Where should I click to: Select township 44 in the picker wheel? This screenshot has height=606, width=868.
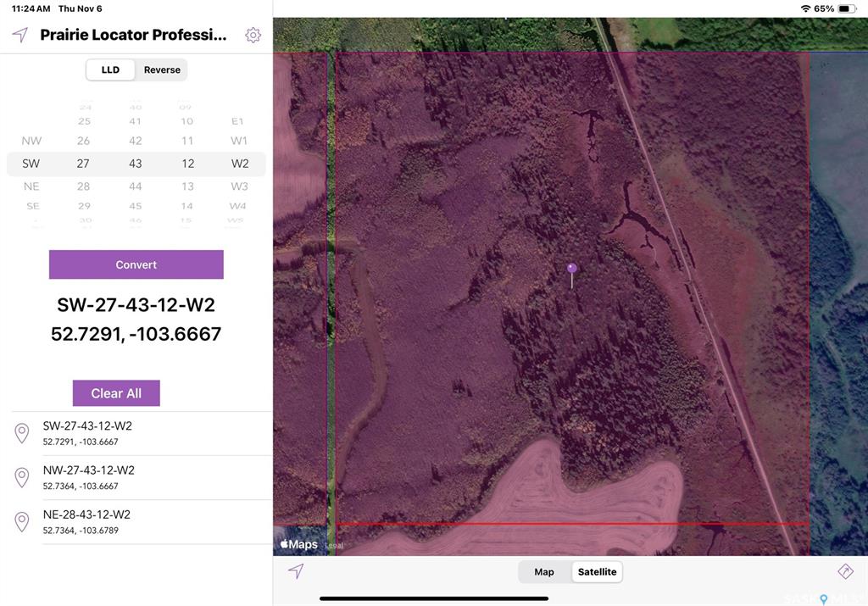[x=136, y=186]
